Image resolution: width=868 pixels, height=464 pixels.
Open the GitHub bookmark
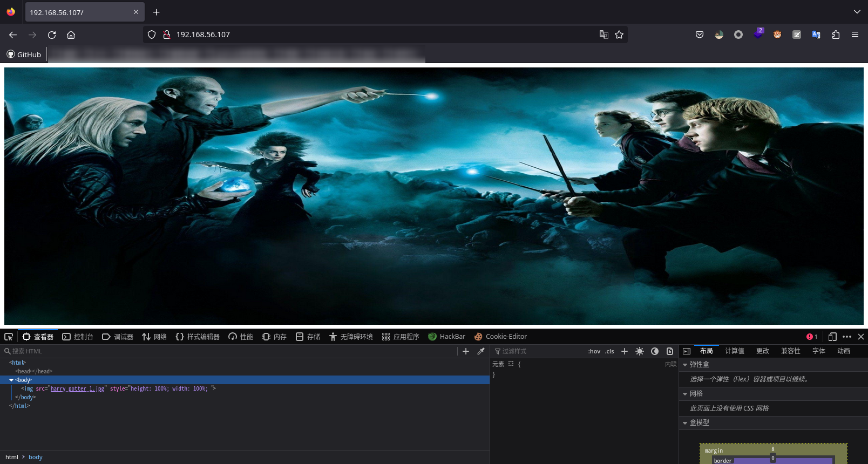pos(24,54)
